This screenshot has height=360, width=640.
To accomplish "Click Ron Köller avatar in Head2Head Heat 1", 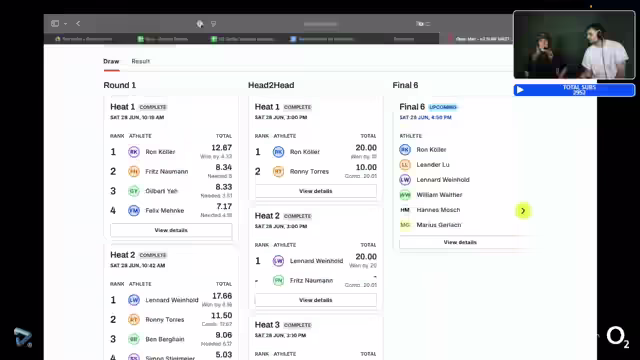I will (278, 152).
